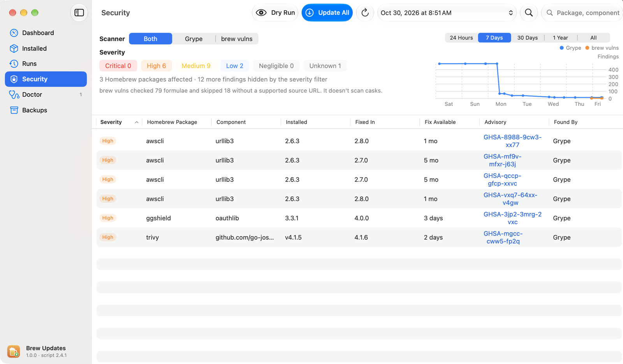Click the Update All button
The width and height of the screenshot is (623, 364).
(x=327, y=12)
